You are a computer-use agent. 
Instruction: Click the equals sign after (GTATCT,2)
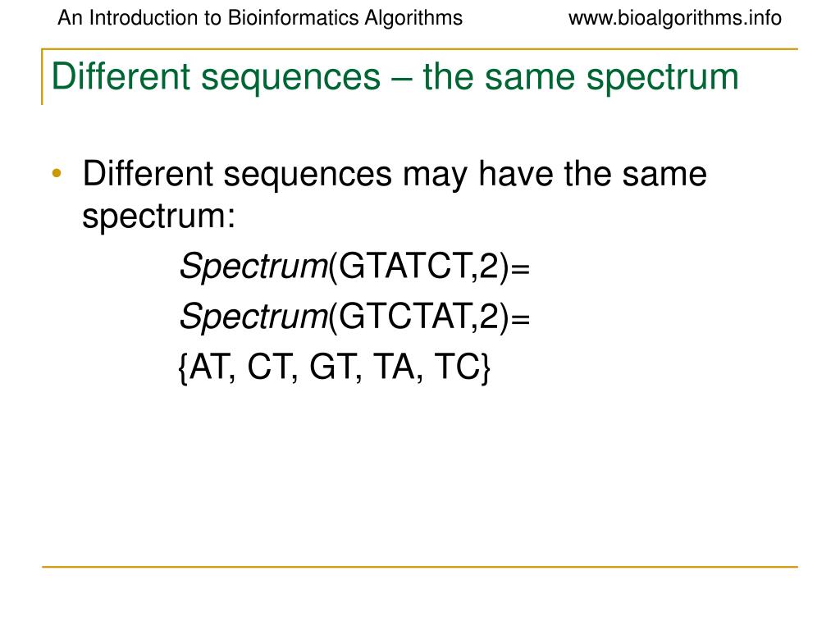(520, 268)
